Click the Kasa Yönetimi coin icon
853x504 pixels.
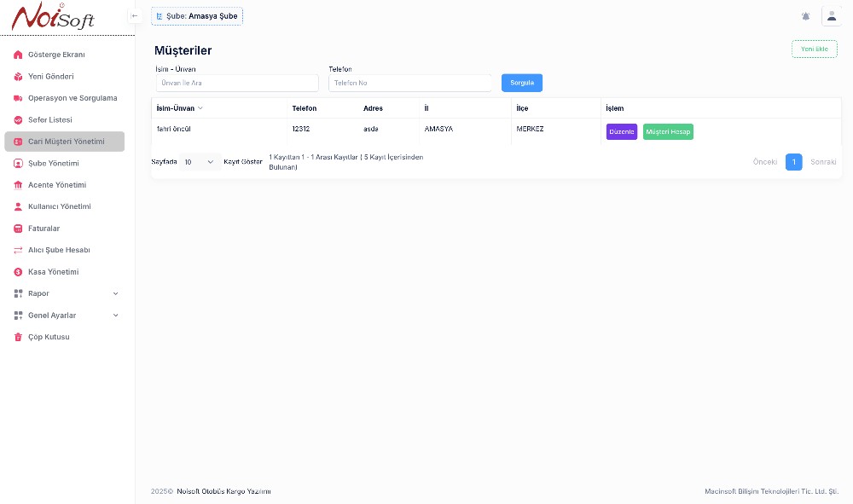coord(18,272)
